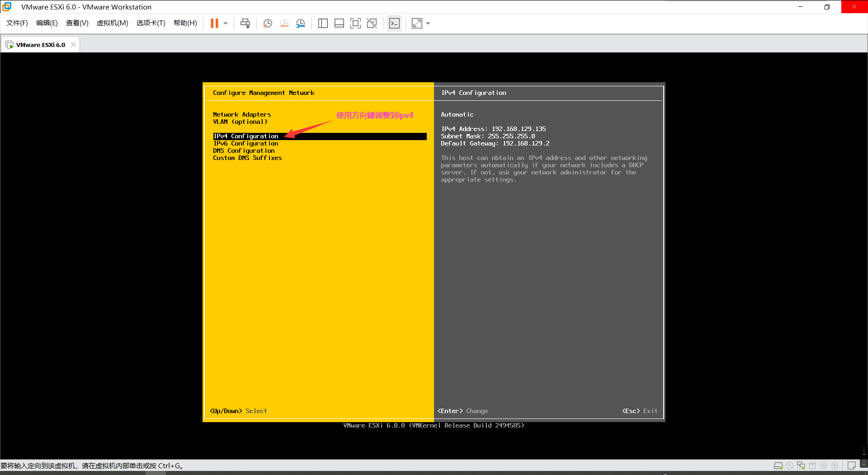Click the network adapter status icon
This screenshot has width=868, height=475.
point(801,466)
